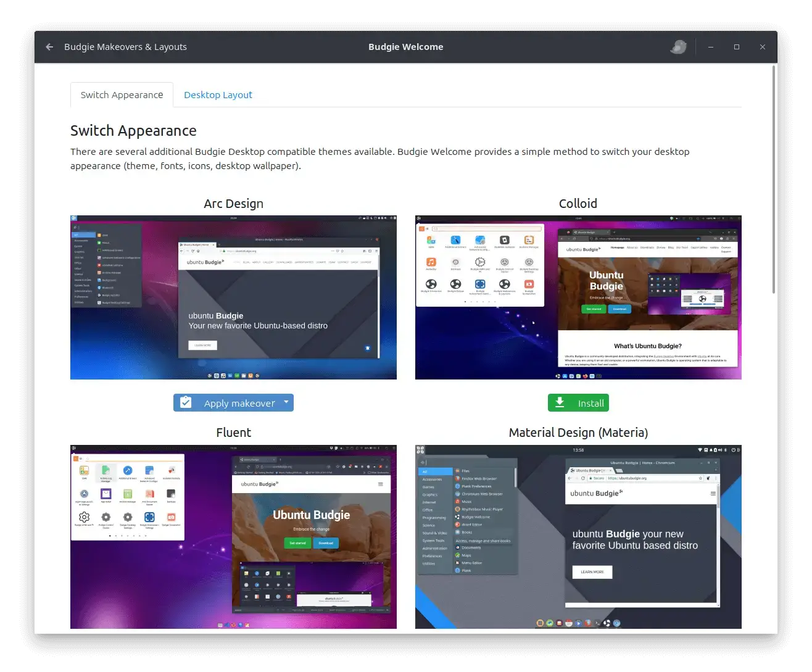Open the Apply makeover dropdown arrow
Image resolution: width=812 pixels, height=672 pixels.
click(286, 402)
